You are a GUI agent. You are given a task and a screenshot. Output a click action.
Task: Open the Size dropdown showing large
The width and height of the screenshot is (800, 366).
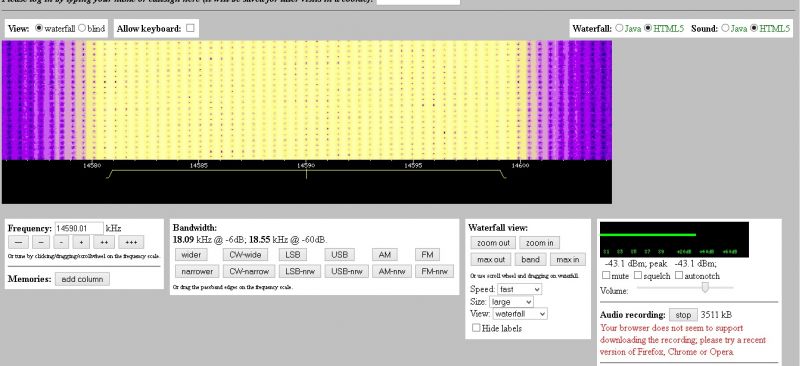[511, 302]
